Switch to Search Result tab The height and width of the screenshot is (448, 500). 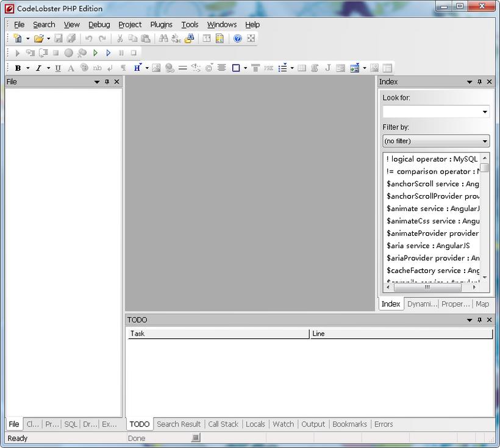179,424
